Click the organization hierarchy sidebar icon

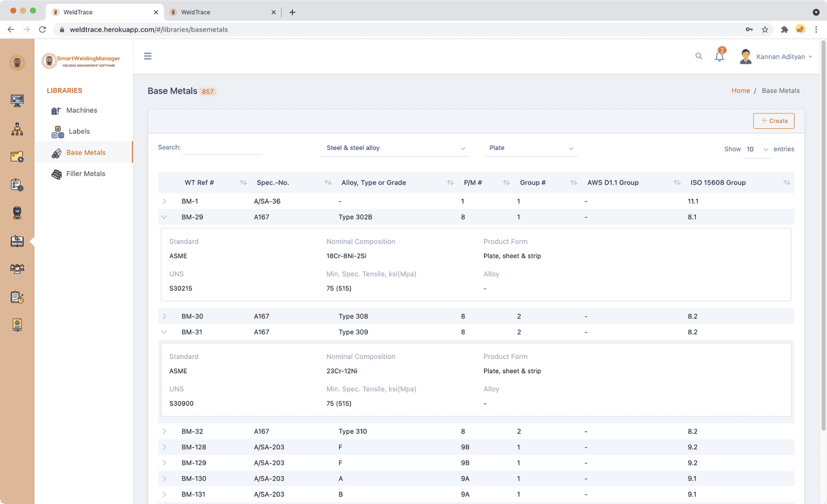click(x=17, y=129)
